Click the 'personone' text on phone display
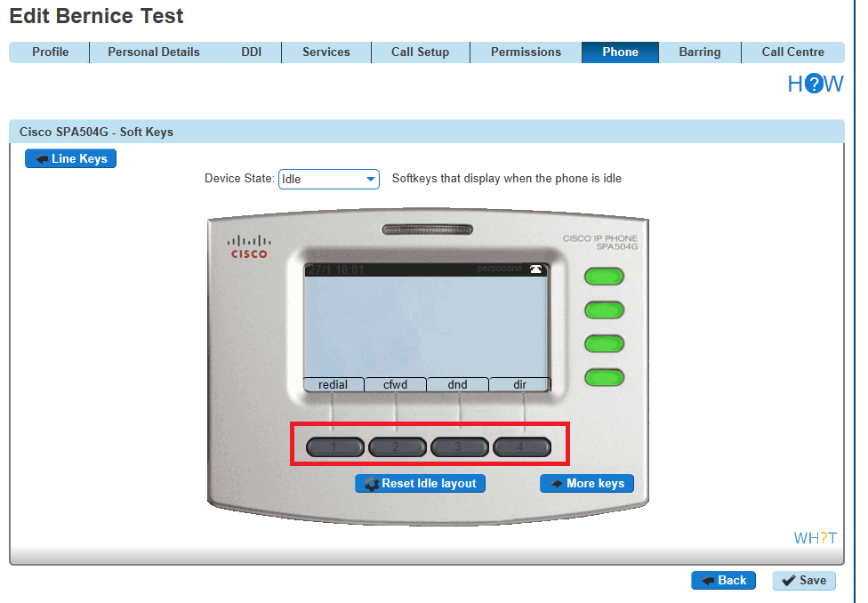This screenshot has width=868, height=603. [499, 269]
